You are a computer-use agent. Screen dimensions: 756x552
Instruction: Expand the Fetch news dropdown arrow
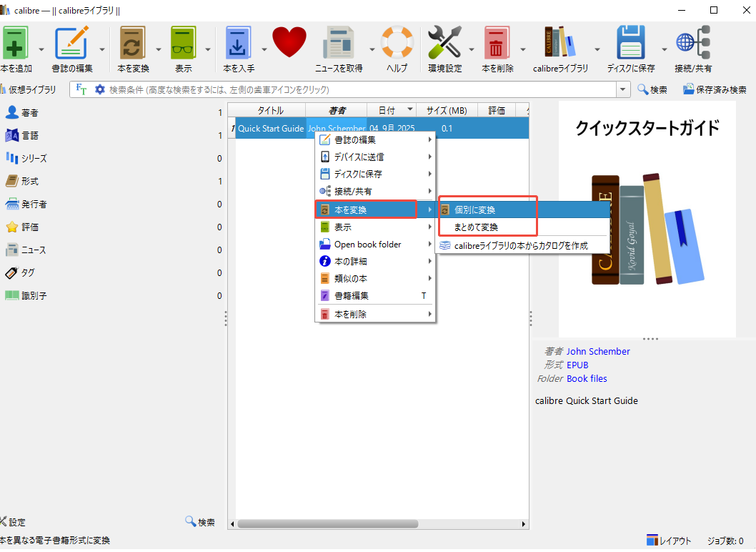pyautogui.click(x=372, y=49)
